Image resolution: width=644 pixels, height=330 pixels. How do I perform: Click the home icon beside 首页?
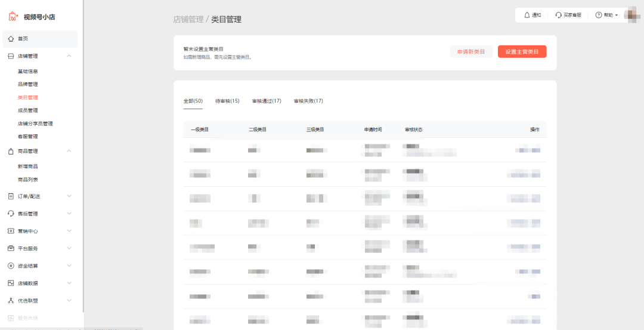pos(11,39)
